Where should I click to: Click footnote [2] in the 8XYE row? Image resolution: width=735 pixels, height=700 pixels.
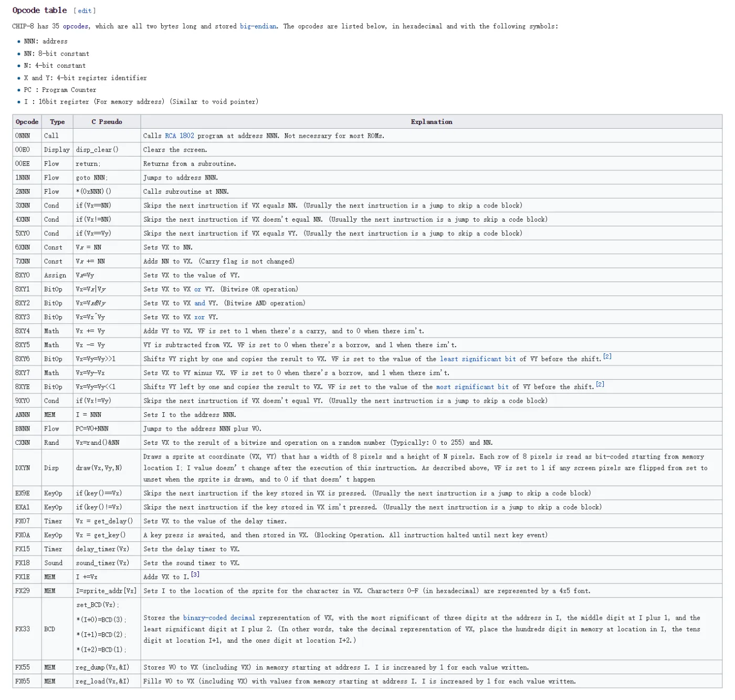click(x=600, y=384)
